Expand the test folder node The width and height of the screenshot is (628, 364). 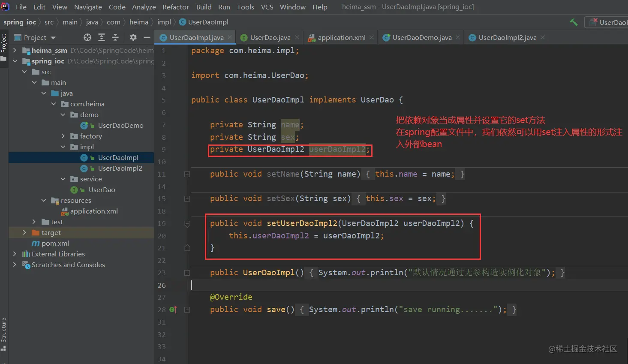pyautogui.click(x=34, y=222)
